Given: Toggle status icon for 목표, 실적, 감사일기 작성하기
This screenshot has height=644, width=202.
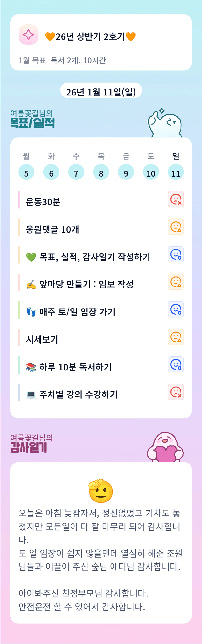Looking at the screenshot, I should coord(176,254).
